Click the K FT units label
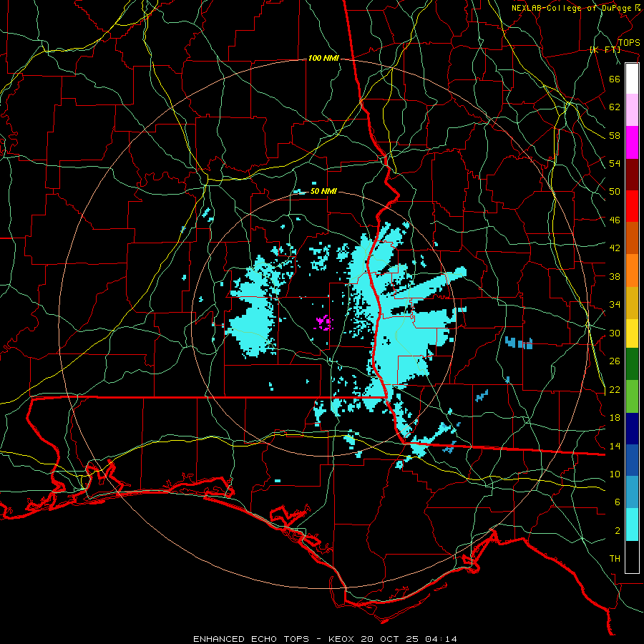 pos(605,50)
